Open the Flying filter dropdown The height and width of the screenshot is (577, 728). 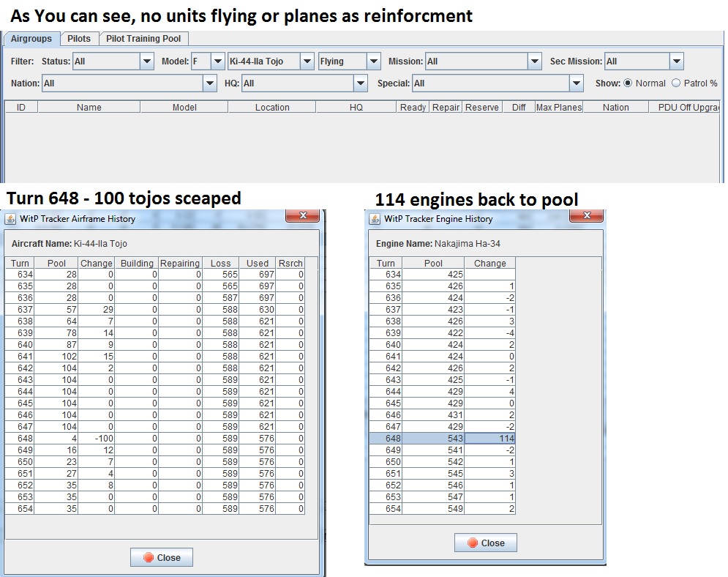374,62
